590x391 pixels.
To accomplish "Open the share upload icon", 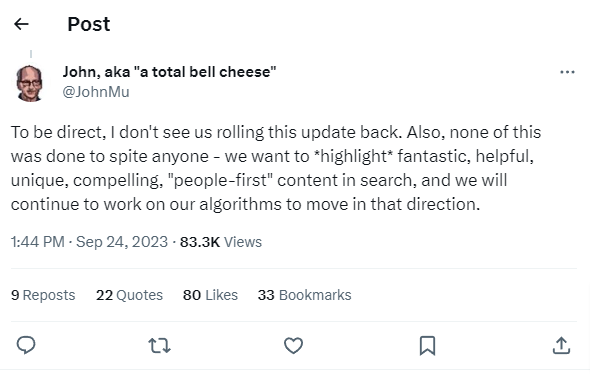I will [561, 345].
